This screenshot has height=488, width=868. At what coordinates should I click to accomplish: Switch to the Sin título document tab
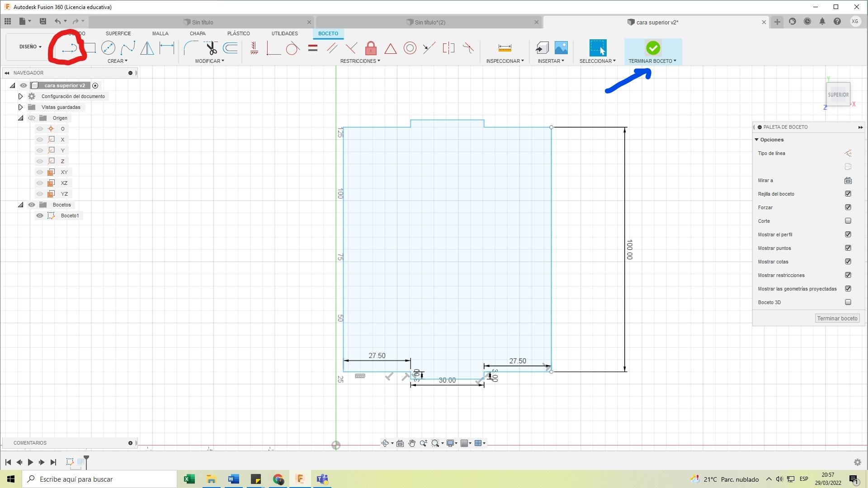(x=202, y=22)
